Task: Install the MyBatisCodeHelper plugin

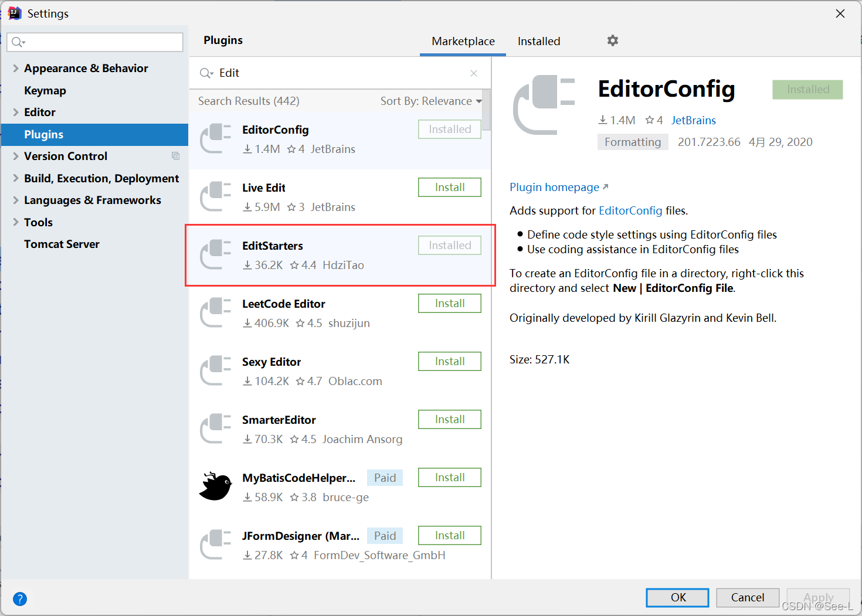Action: point(450,478)
